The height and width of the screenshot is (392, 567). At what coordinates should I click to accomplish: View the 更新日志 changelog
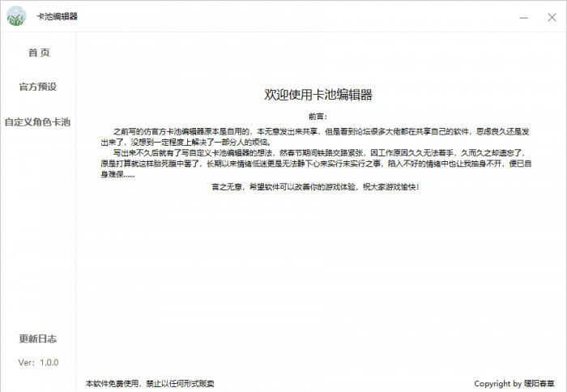click(x=38, y=339)
